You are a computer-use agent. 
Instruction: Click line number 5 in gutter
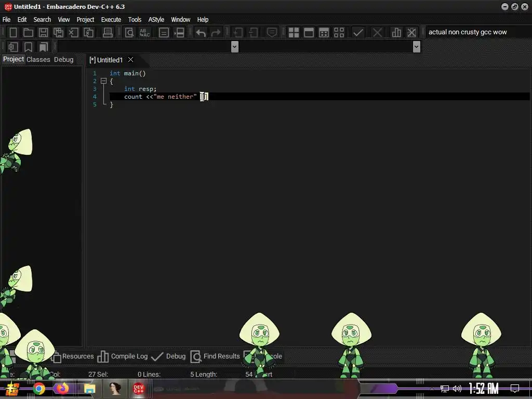[x=95, y=104]
